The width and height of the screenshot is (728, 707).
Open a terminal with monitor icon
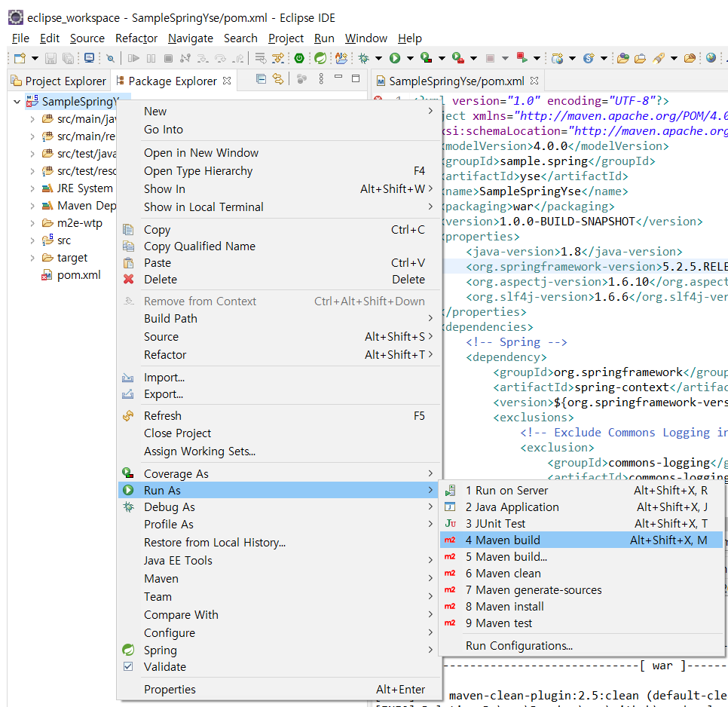[89, 59]
